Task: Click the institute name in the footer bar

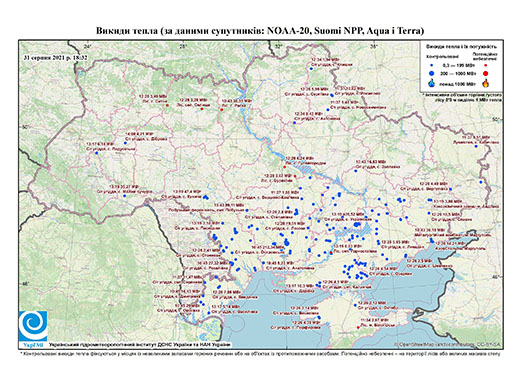Action: (x=140, y=345)
